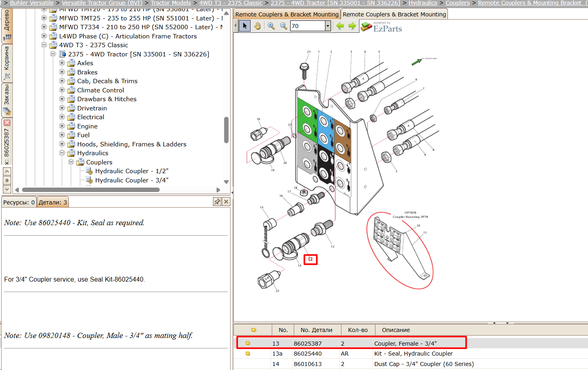Click Hydraulic Coupler - 3/4" page icon
The width and height of the screenshot is (588, 370).
point(89,180)
